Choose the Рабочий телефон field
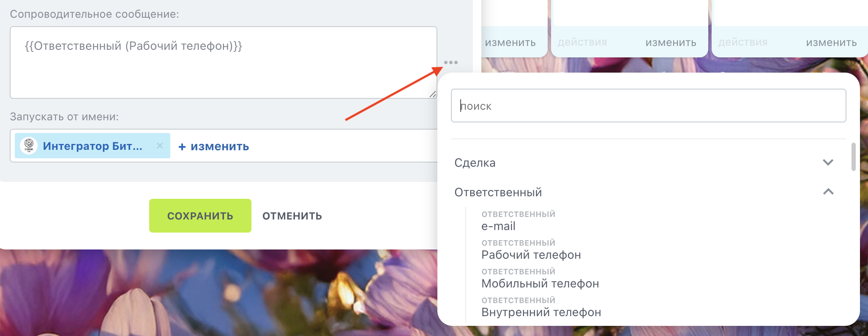Viewport: 868px width, 336px height. [531, 250]
